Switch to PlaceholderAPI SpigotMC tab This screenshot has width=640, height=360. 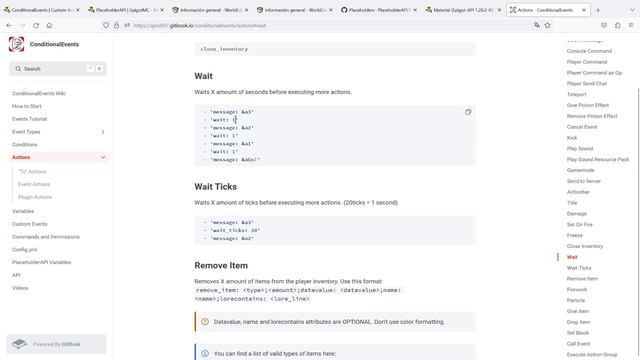(126, 10)
